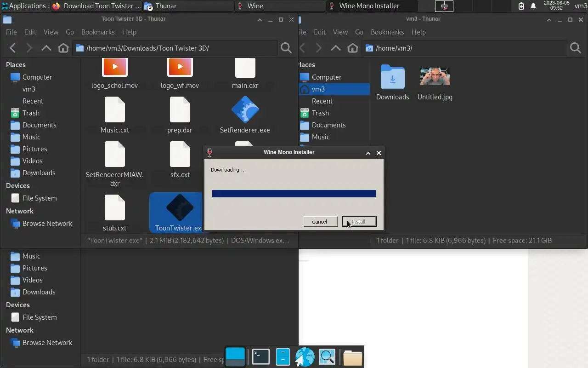The width and height of the screenshot is (588, 368).
Task: Go home in Toon Twister 3D window
Action: [x=63, y=48]
